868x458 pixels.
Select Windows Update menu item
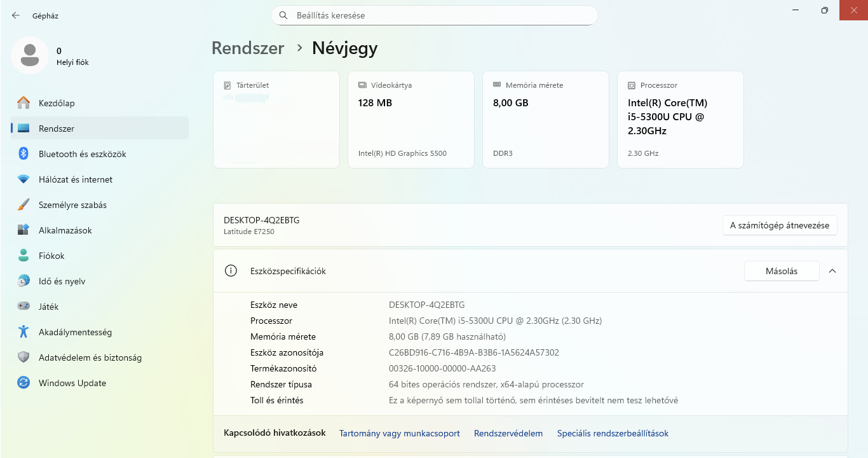[x=100, y=383]
